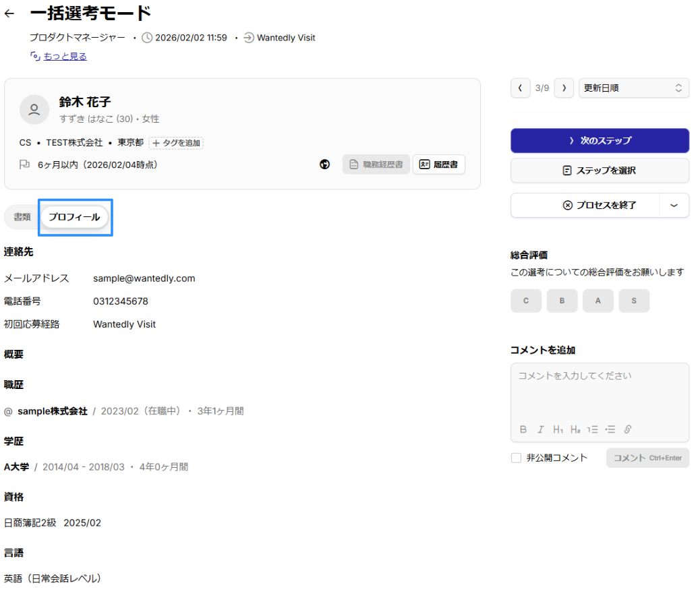Insert a link in comment editor
Screen dimensions: 700x604
coord(628,429)
